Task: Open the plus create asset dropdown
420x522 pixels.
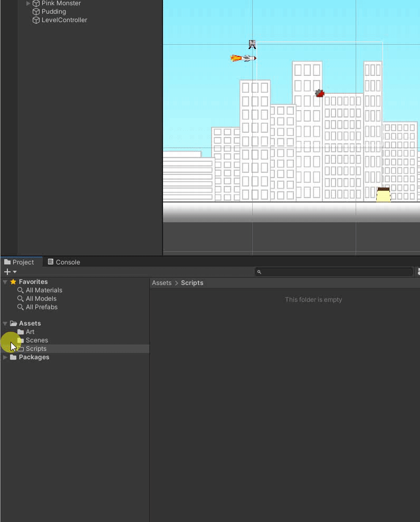Action: pos(10,272)
